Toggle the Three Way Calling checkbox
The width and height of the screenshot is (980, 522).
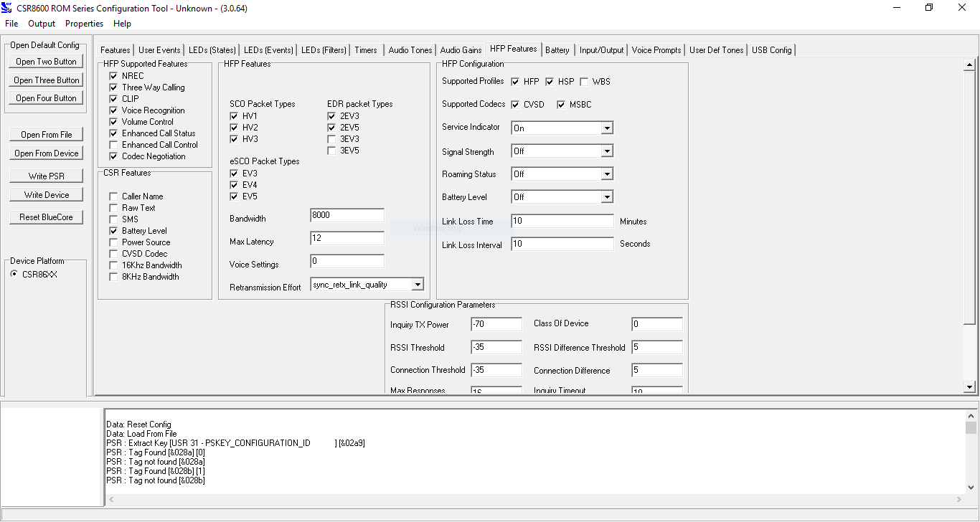coord(113,87)
